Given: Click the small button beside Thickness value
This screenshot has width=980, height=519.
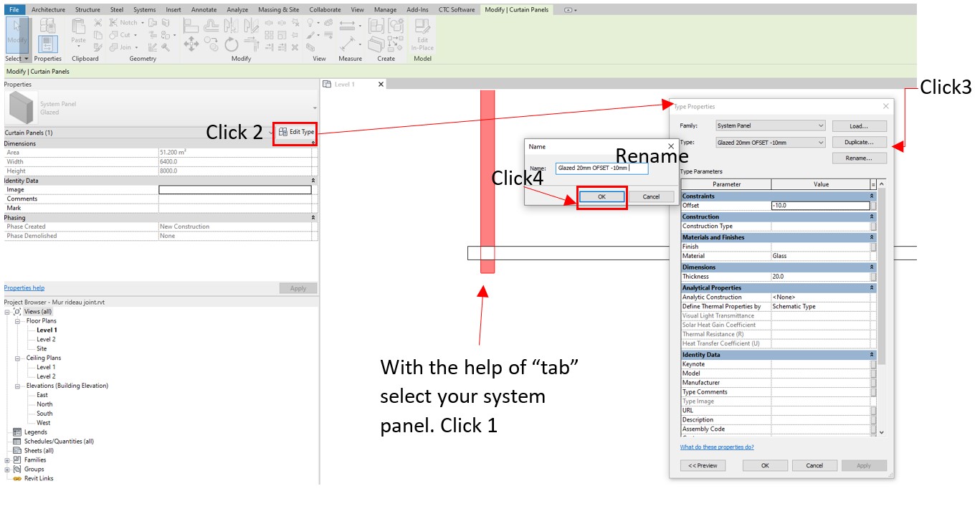Looking at the screenshot, I should coord(873,277).
